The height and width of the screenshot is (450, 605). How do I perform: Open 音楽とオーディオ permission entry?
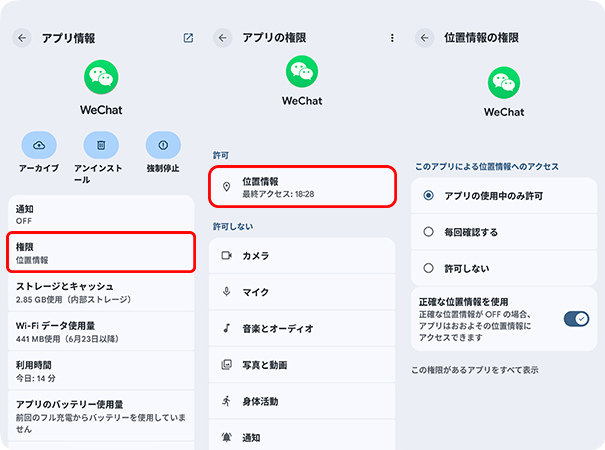pos(302,328)
